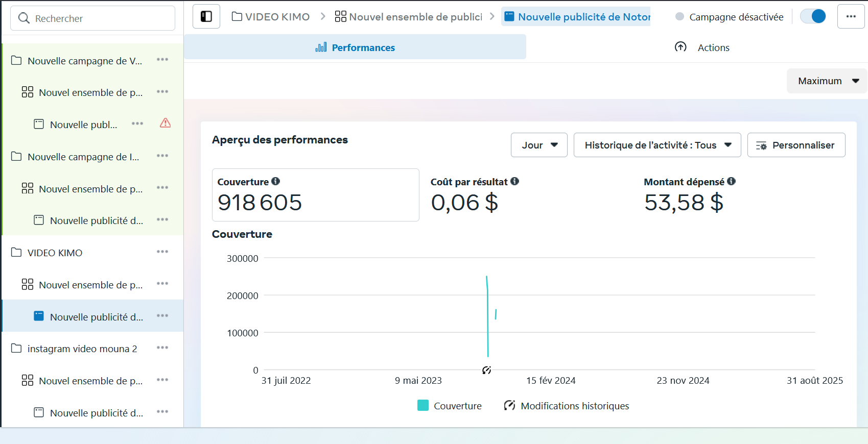The height and width of the screenshot is (444, 868).
Task: Click info icon beside Coût par résultat
Action: click(514, 181)
